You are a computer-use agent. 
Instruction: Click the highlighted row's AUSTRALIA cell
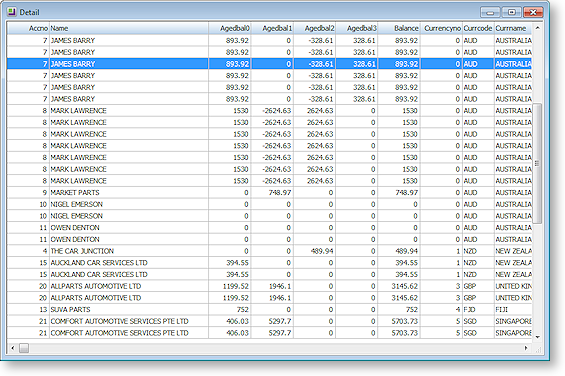513,64
